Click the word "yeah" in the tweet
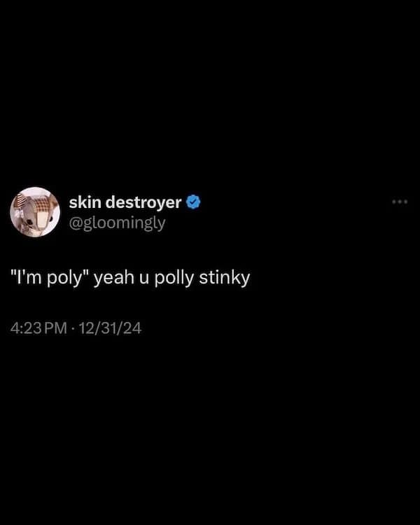The height and width of the screenshot is (525, 420). point(114,279)
